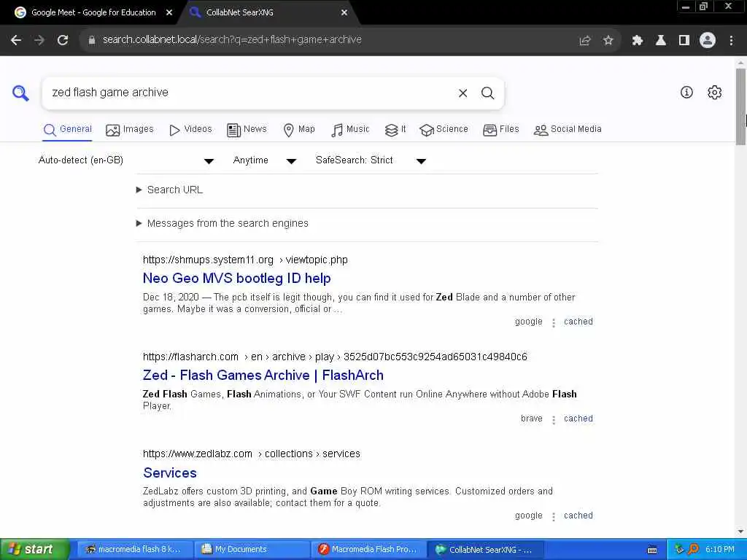
Task: Click google label under Services result
Action: tap(528, 516)
